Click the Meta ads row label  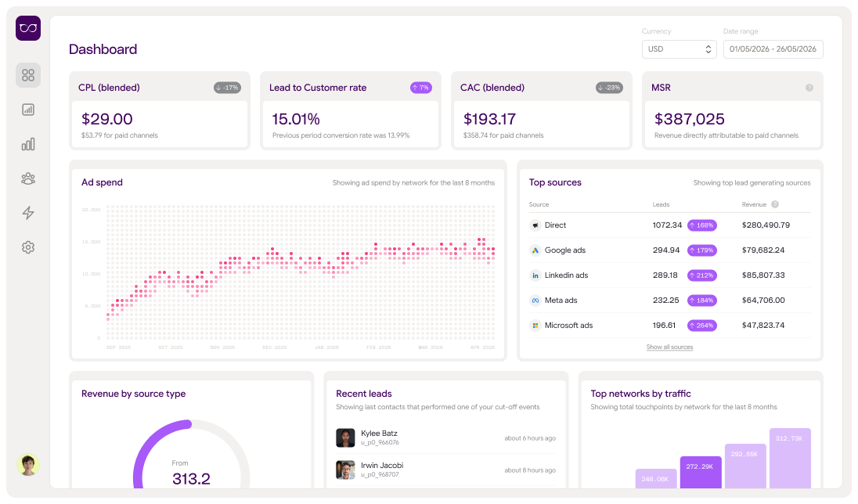tap(561, 301)
